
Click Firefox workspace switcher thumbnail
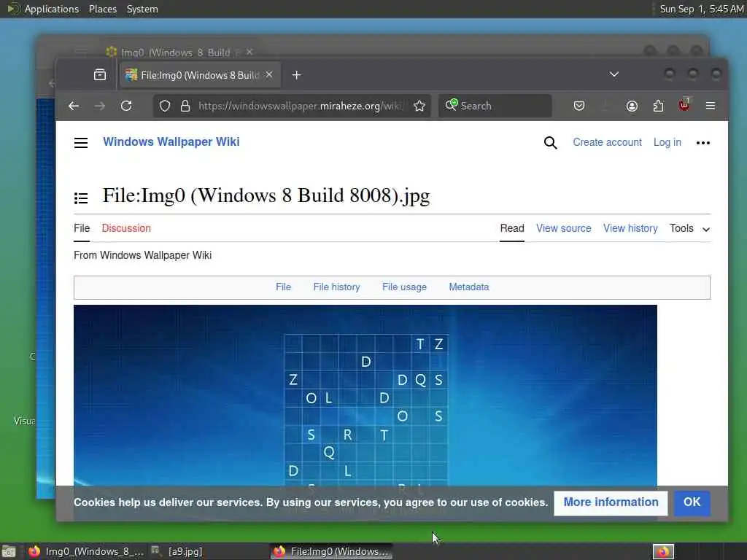point(663,551)
